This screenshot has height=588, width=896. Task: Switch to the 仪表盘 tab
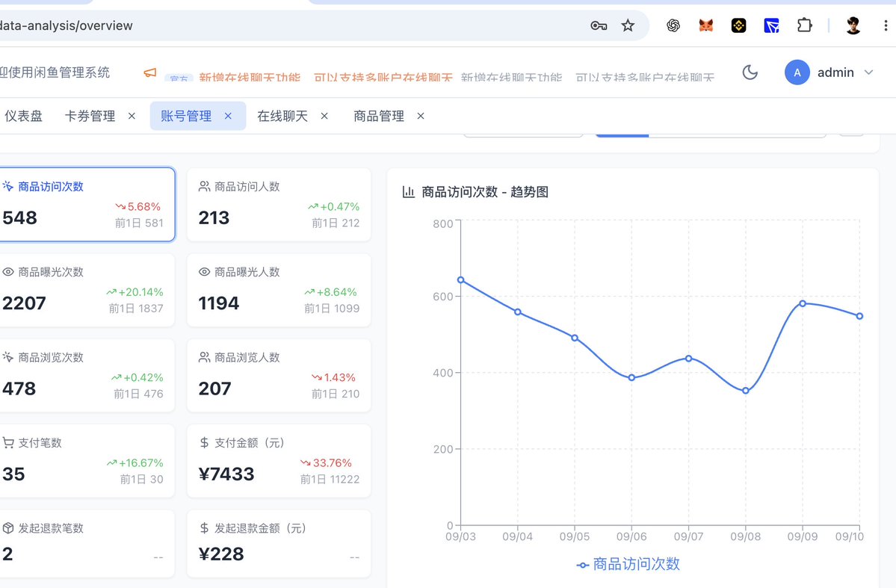pos(23,116)
